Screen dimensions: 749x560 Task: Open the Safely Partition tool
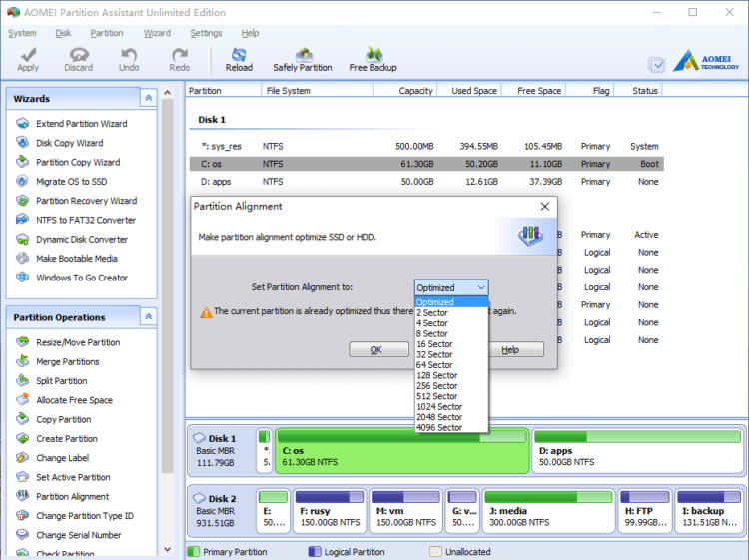click(x=302, y=60)
